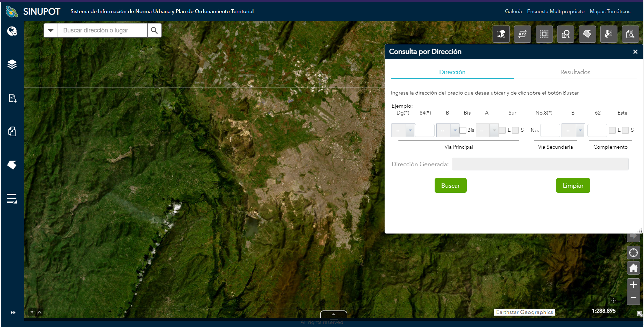Screen dimensions: 644x327
Task: Click the magnifier icon in search bar
Action: [x=155, y=30]
